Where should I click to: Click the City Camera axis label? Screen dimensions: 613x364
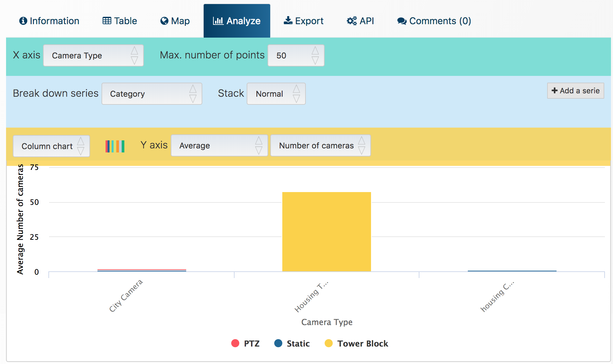[x=126, y=295]
